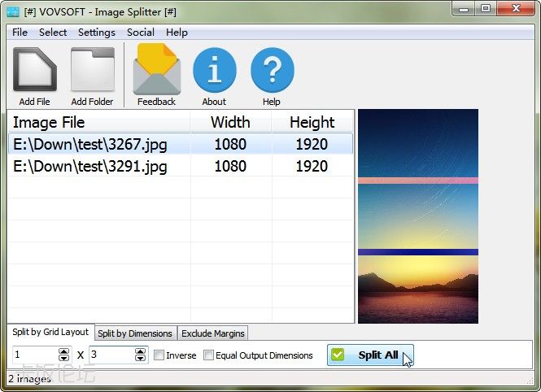The width and height of the screenshot is (541, 392).
Task: Open the File menu
Action: (x=20, y=33)
